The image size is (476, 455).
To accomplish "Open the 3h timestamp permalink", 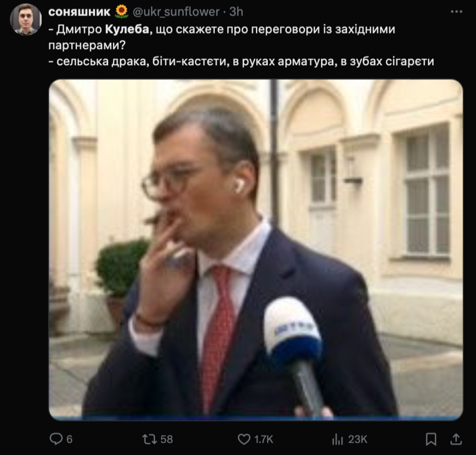I will click(236, 12).
